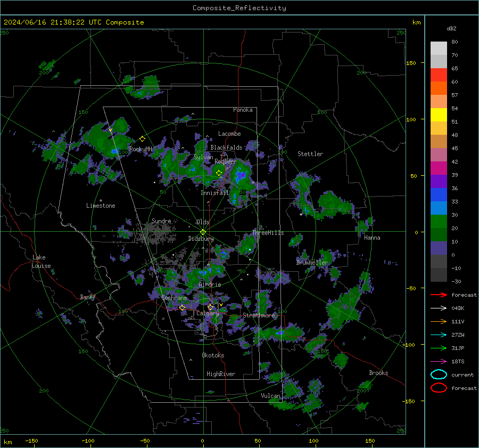Click the Drumheller town label
This screenshot has width=479, height=448.
click(x=312, y=263)
